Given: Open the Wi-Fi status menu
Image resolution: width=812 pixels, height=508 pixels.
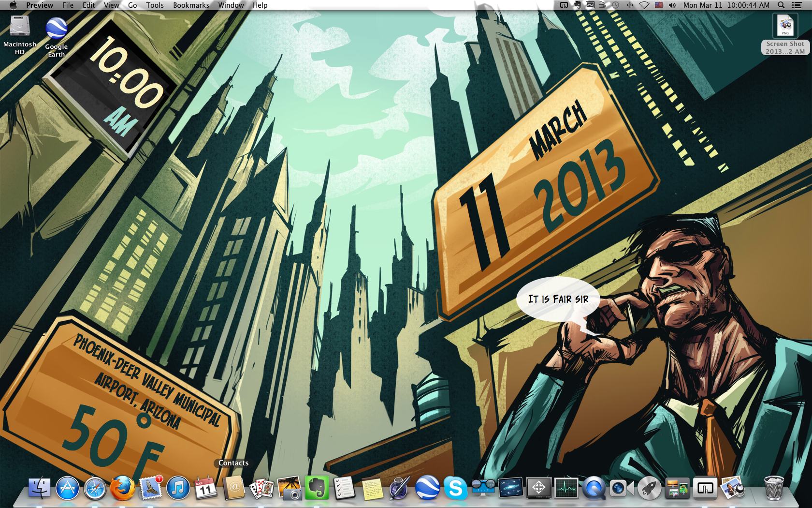Looking at the screenshot, I should pos(644,5).
